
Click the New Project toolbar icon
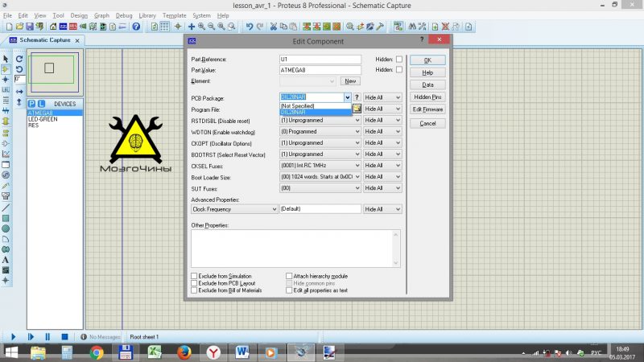9,27
